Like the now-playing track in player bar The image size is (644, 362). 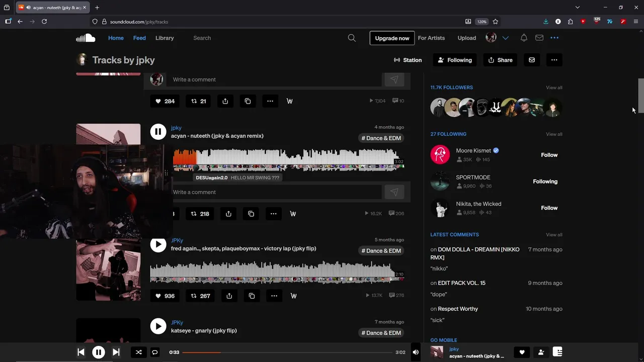pyautogui.click(x=522, y=352)
